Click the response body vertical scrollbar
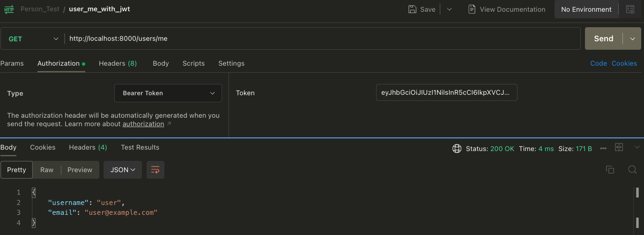 (x=637, y=206)
